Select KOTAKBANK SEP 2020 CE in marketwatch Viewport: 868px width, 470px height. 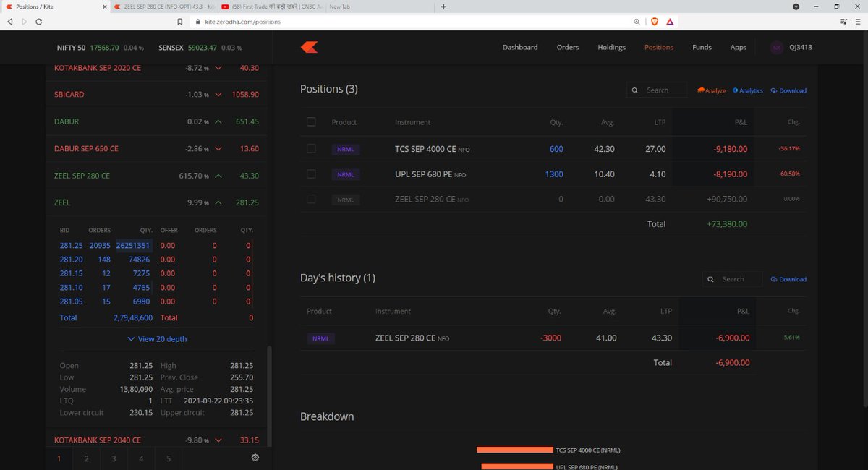click(x=157, y=68)
